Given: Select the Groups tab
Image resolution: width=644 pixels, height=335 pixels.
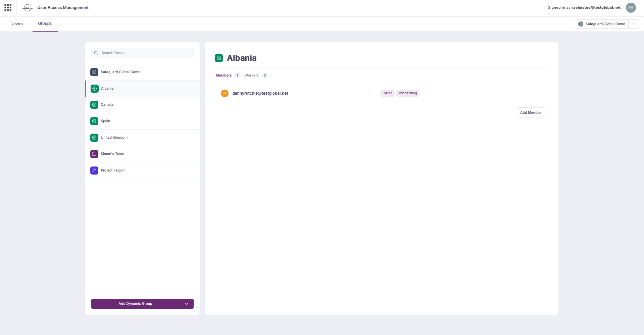Looking at the screenshot, I should (45, 23).
